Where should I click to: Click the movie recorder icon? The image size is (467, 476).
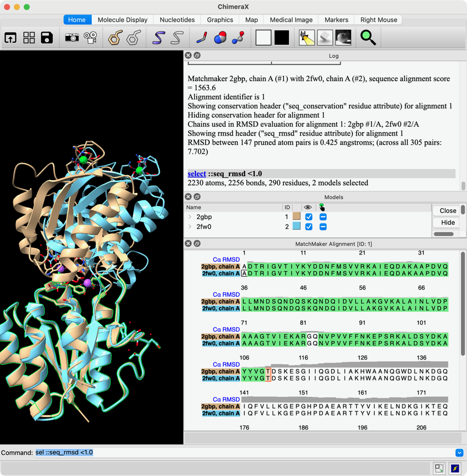[90, 38]
